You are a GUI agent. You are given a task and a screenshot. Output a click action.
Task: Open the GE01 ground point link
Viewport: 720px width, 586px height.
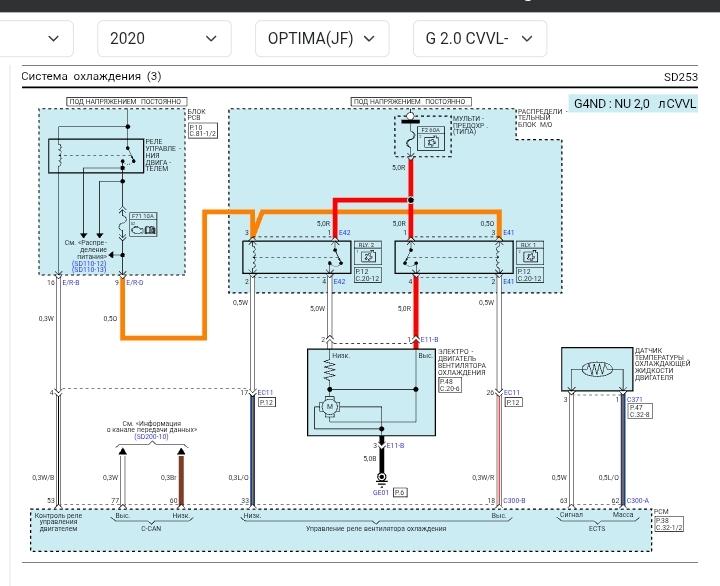(x=381, y=493)
